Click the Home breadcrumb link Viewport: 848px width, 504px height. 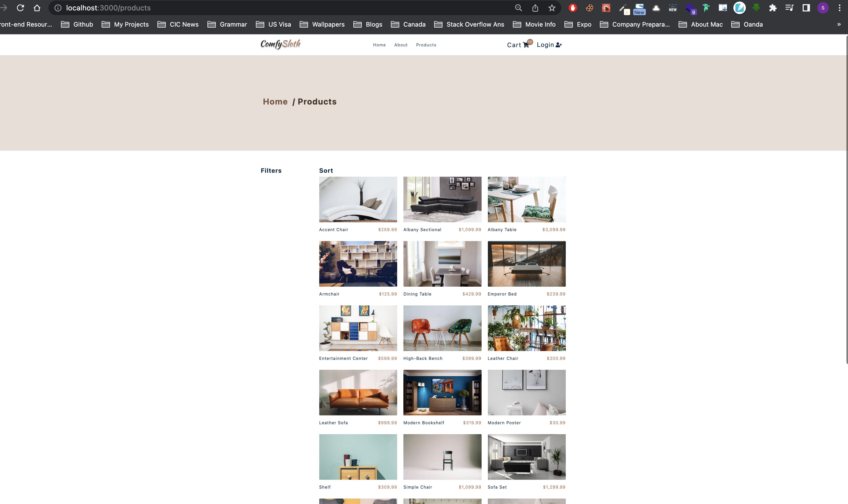275,102
